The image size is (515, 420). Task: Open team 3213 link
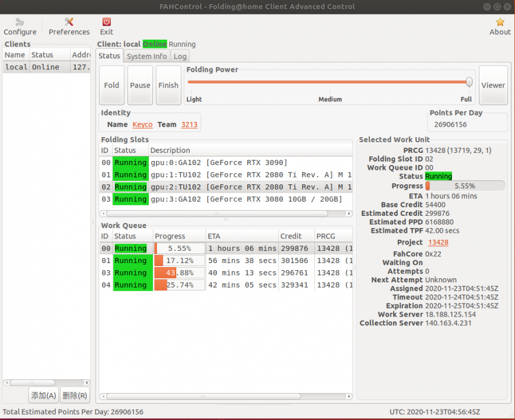click(189, 124)
